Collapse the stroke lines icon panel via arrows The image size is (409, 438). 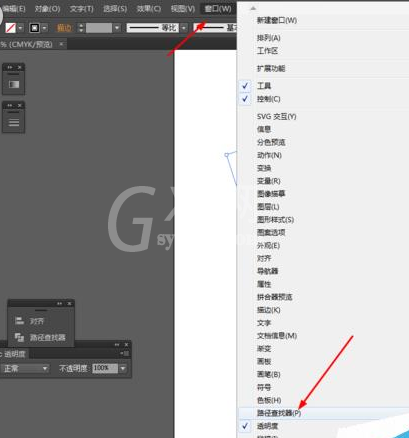pyautogui.click(x=10, y=105)
